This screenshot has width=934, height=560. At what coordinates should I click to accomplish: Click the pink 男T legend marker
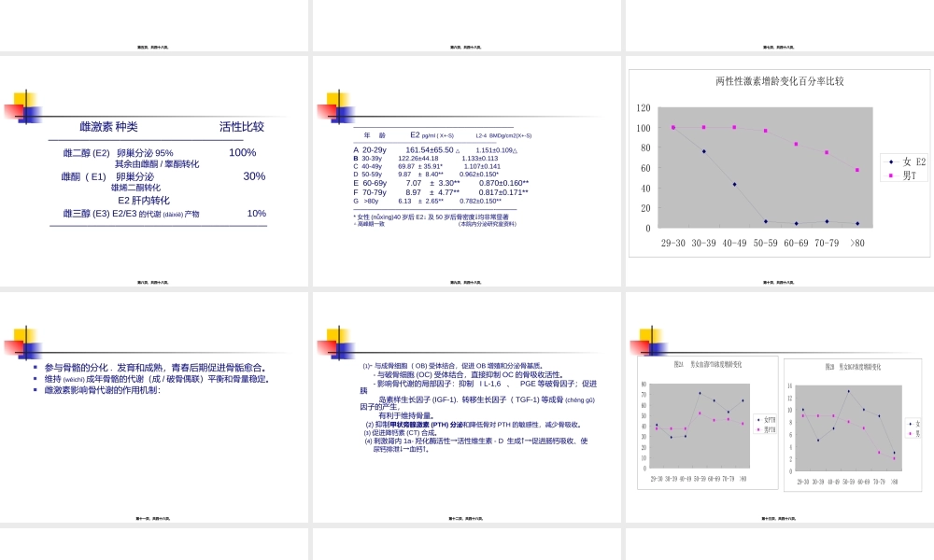point(890,175)
